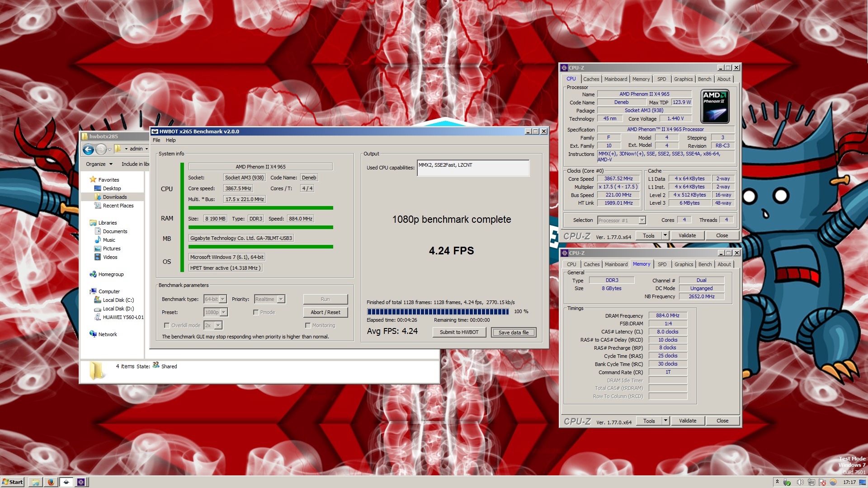Open the volume tray icon
Screen dimensions: 868x488
[x=799, y=482]
